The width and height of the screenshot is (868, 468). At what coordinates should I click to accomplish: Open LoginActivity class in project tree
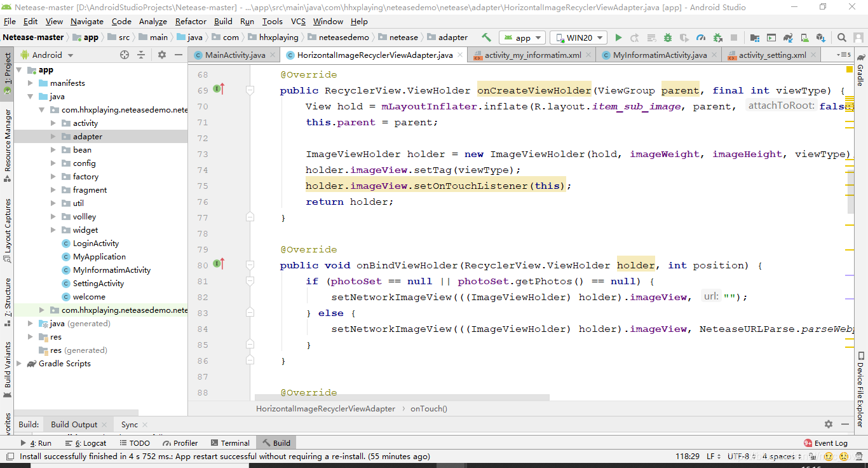(x=96, y=243)
